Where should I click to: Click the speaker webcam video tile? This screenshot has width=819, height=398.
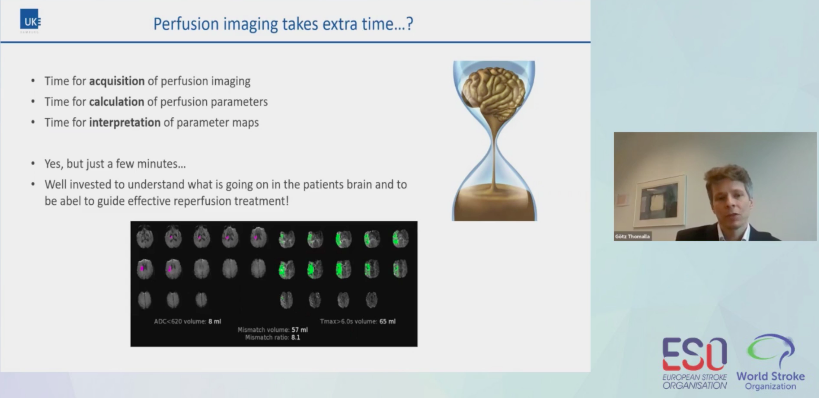click(715, 186)
